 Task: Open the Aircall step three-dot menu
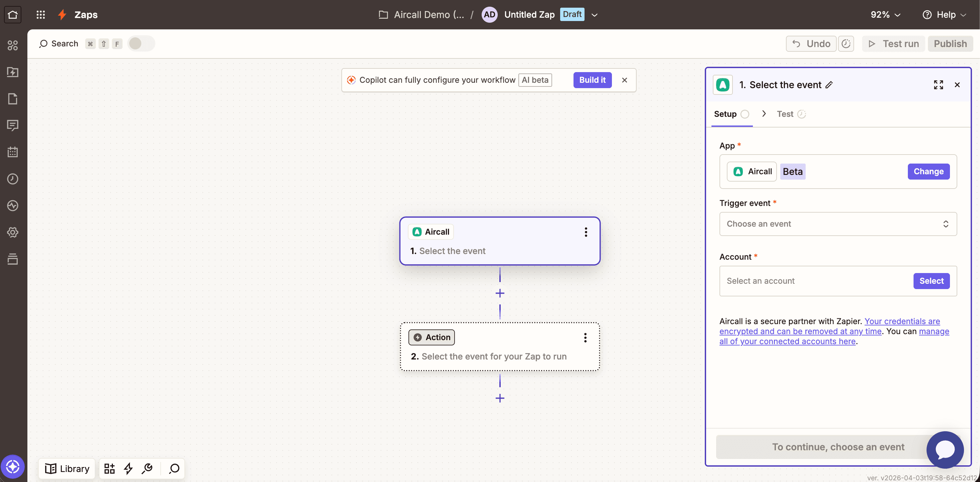point(586,232)
